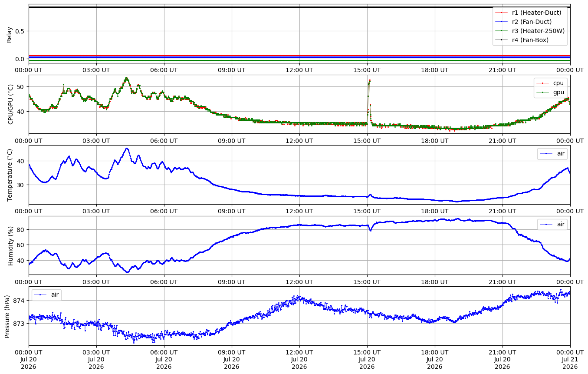Select 15:00 UT label under CPU/GPU plot

point(367,141)
